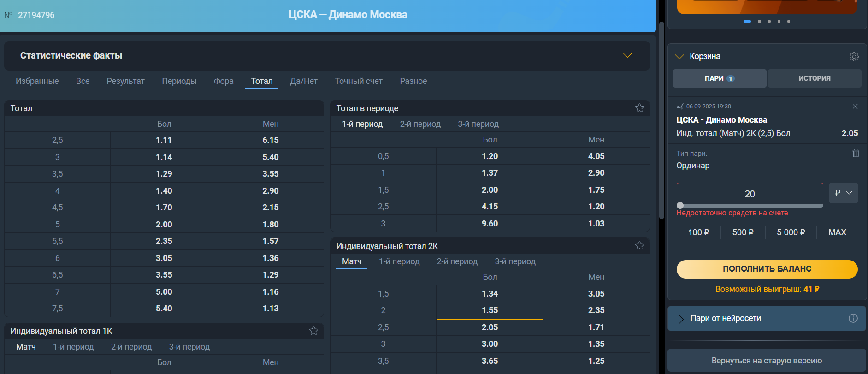Set stake with the 500 ₽ quick button

coord(743,232)
